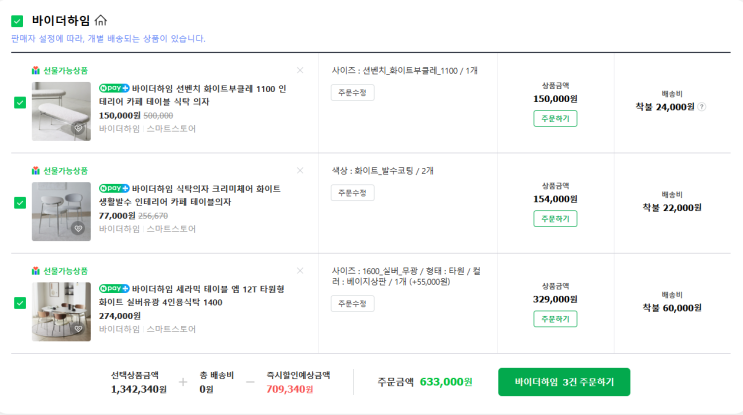Open the shipping fee help icon

tap(701, 107)
